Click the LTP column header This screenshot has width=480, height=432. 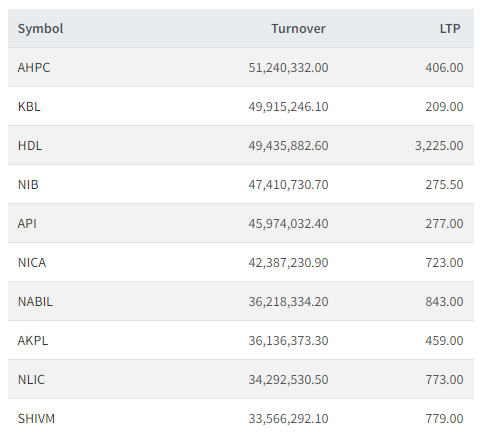click(x=450, y=29)
